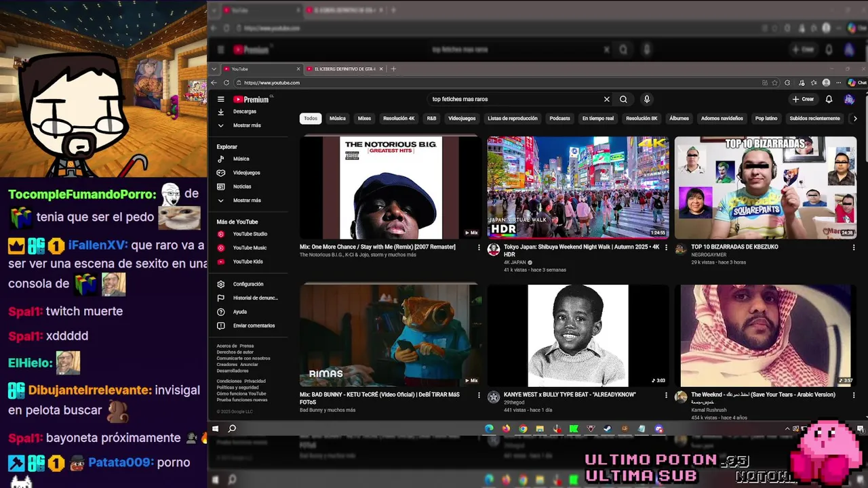The height and width of the screenshot is (488, 868).
Task: Open Videojuegos under Explorar
Action: coord(247,173)
